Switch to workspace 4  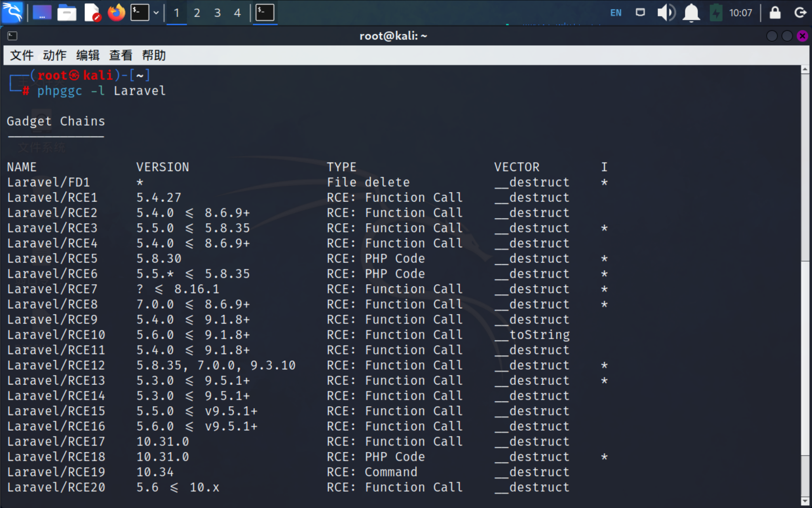click(237, 13)
